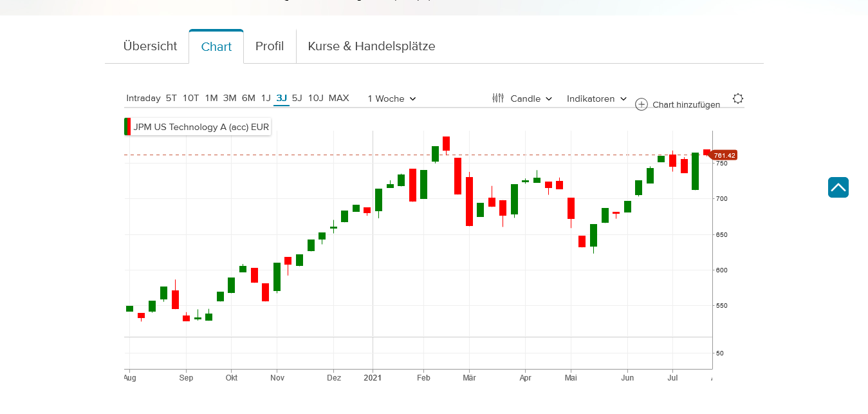Click the Chart hinzufügen link
The image size is (868, 414).
[686, 104]
